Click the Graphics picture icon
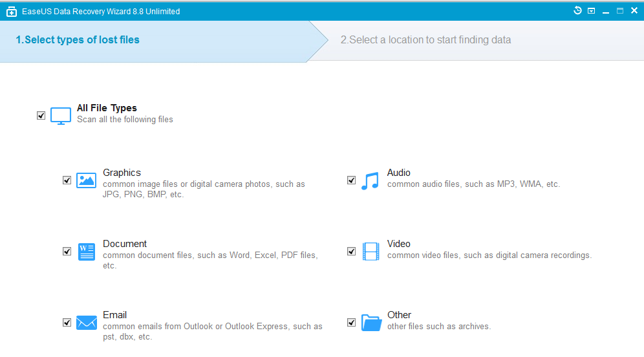Viewport: 644px width, 357px height. click(x=86, y=180)
